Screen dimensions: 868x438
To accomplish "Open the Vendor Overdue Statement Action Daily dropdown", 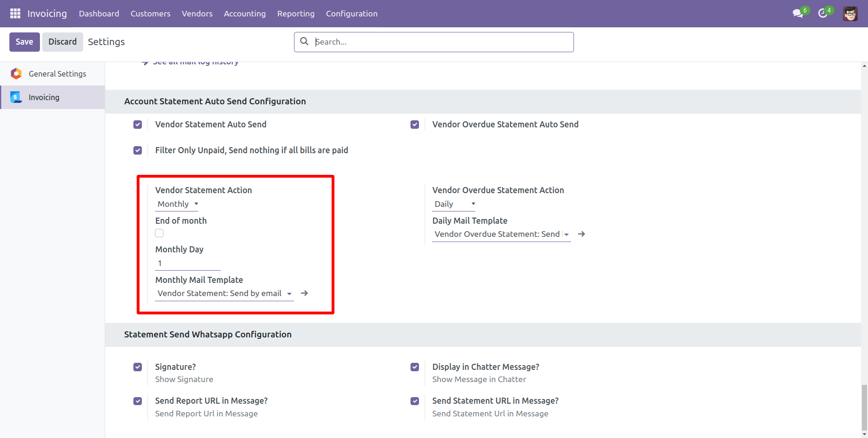I will [x=454, y=204].
